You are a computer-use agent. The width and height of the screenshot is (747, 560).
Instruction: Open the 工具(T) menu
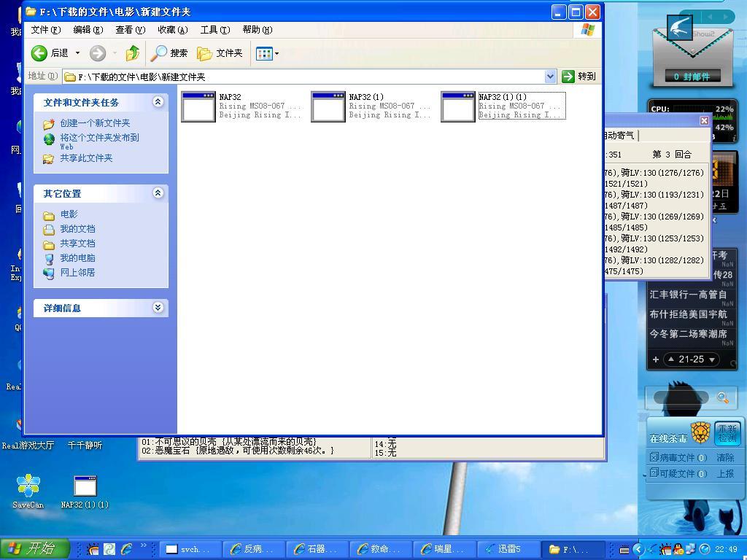[214, 30]
